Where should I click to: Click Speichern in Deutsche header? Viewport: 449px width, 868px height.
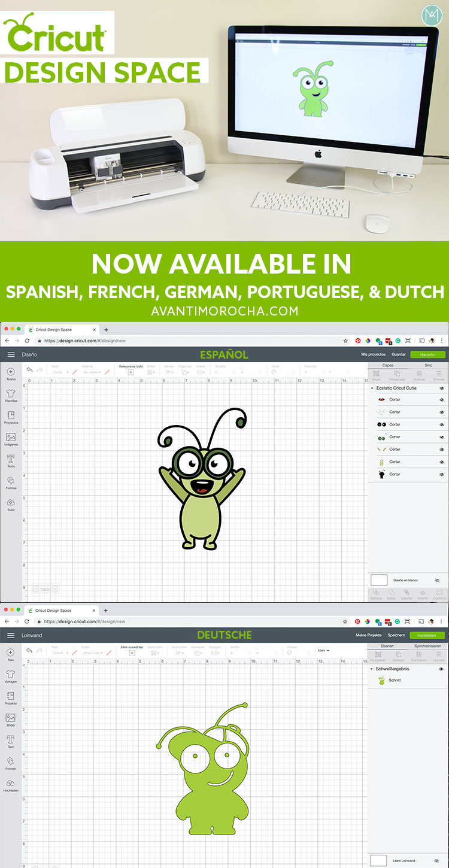396,635
